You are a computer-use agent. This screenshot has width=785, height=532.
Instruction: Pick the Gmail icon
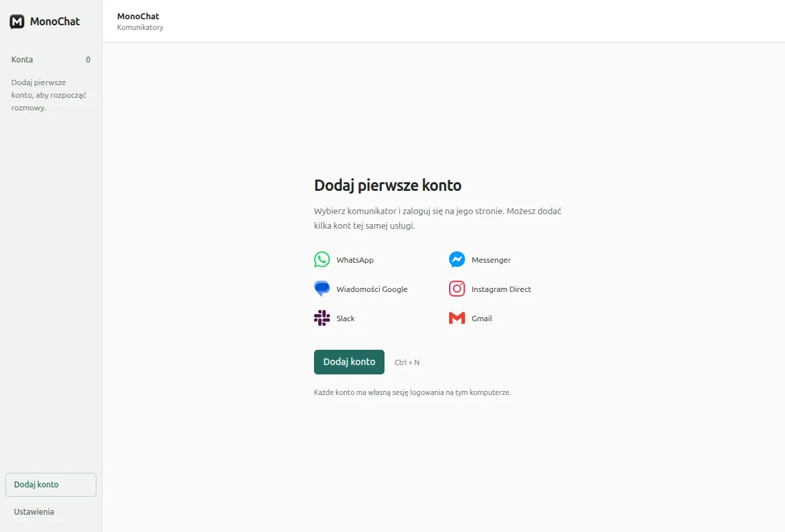(456, 318)
